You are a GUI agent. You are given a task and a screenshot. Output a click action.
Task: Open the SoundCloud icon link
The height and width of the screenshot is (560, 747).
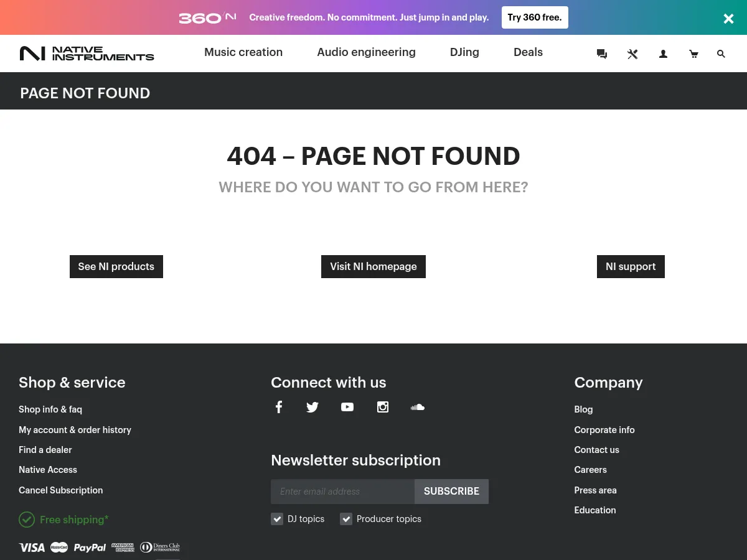pyautogui.click(x=418, y=407)
